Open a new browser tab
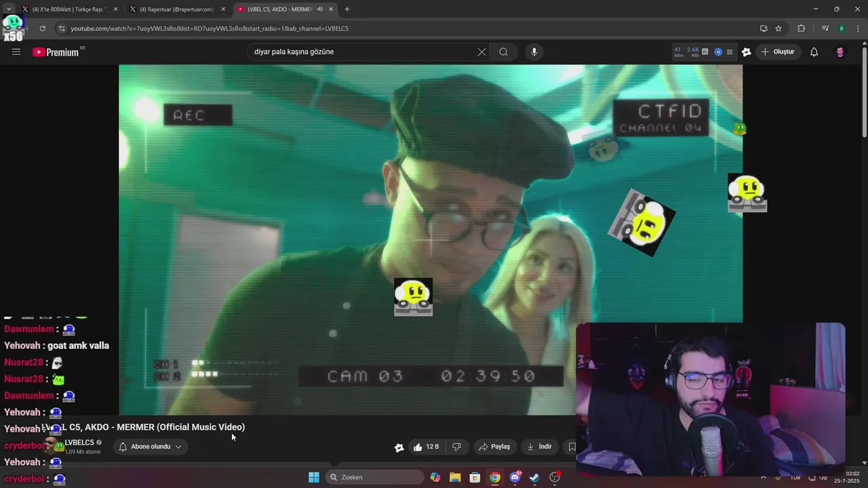This screenshot has height=488, width=868. pos(347,9)
